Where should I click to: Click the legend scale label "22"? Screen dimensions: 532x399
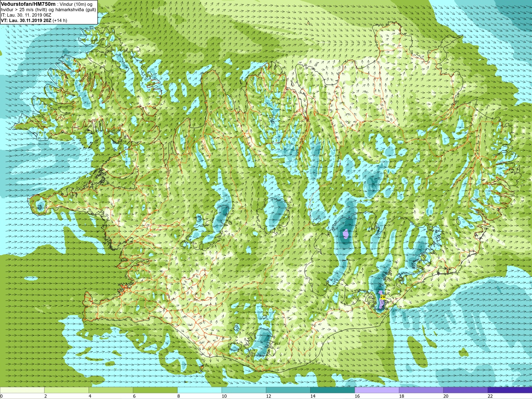(490, 396)
